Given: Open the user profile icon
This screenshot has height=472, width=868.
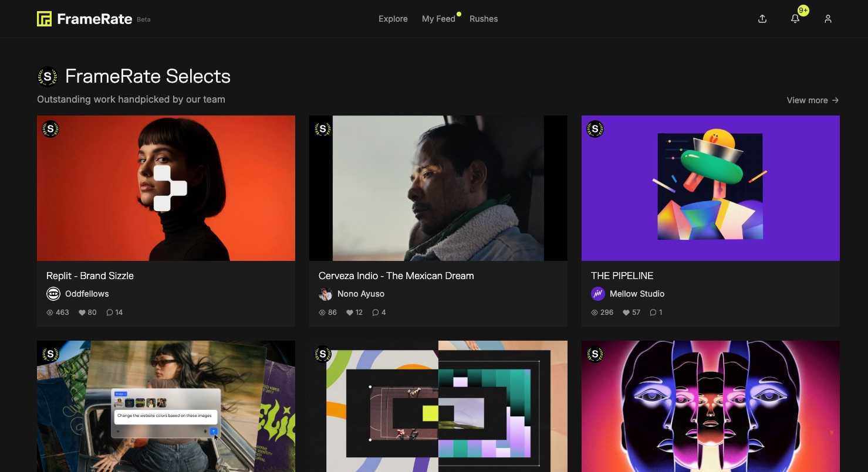Looking at the screenshot, I should click(x=828, y=19).
